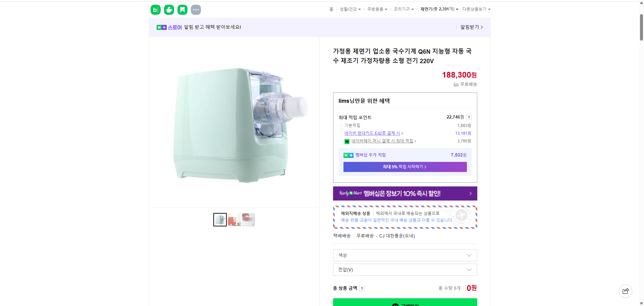Screen dimensions: 644x306
Task: Select 주방용품 in the breadcrumb
Action: click(x=375, y=9)
